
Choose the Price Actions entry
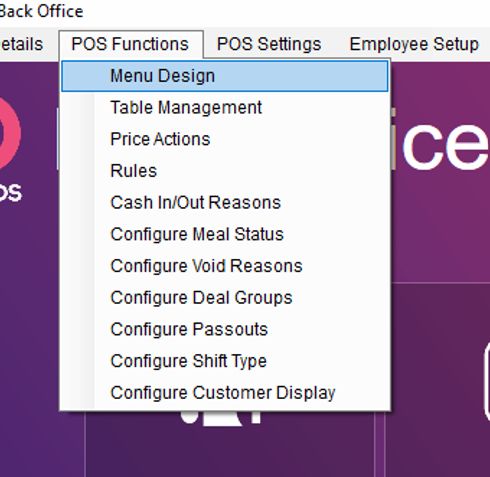pyautogui.click(x=225, y=139)
